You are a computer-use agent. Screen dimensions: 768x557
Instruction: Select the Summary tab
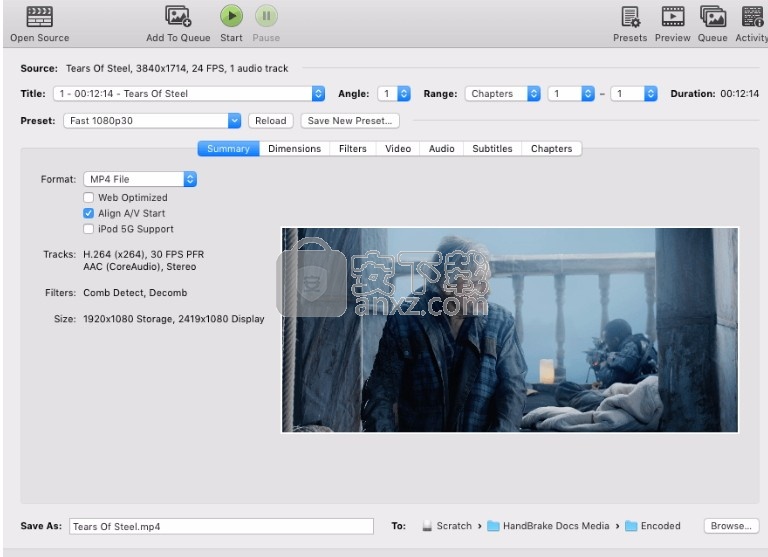tap(228, 148)
